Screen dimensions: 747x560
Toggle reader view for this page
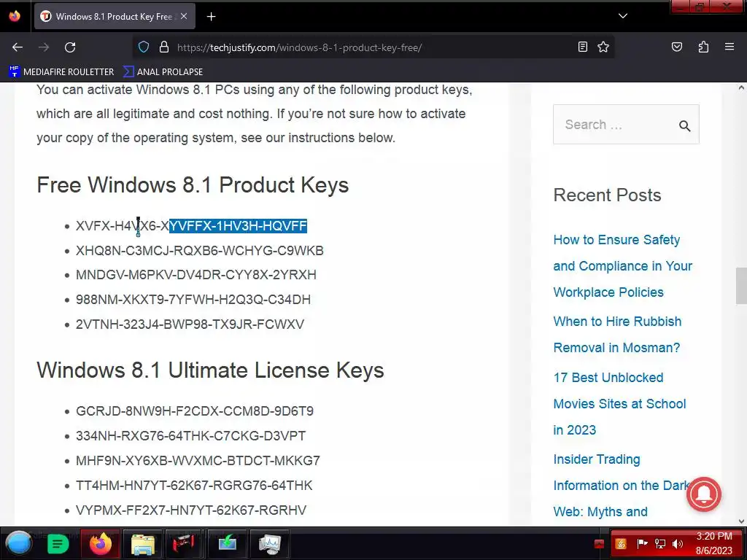(582, 47)
